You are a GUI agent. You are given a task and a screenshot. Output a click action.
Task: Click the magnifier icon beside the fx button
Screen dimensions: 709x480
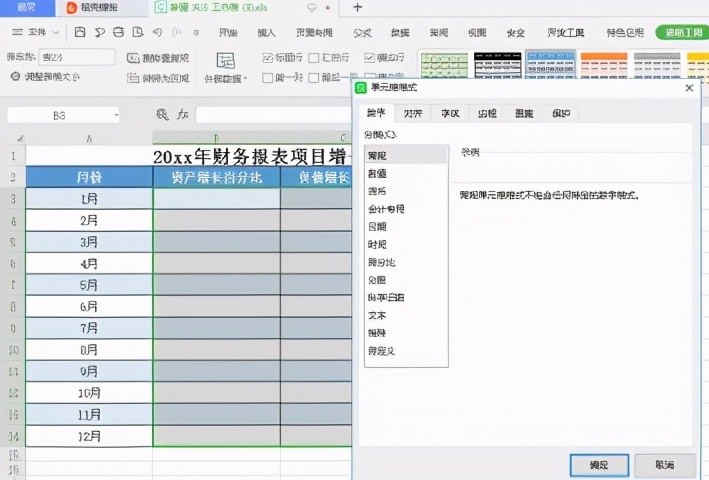click(163, 115)
